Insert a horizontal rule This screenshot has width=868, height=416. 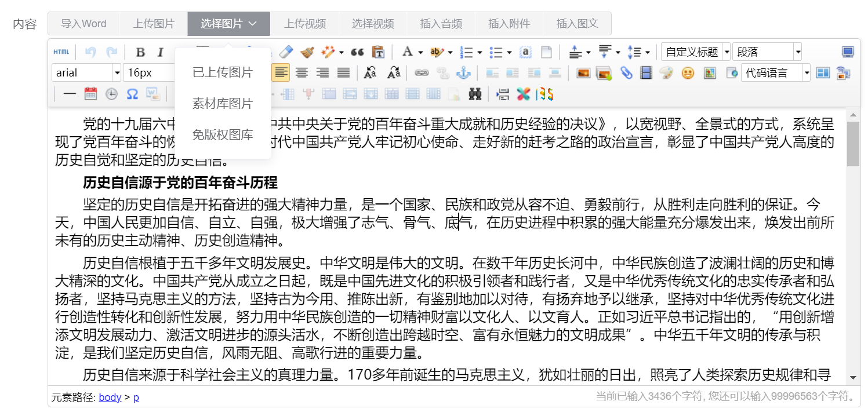70,93
